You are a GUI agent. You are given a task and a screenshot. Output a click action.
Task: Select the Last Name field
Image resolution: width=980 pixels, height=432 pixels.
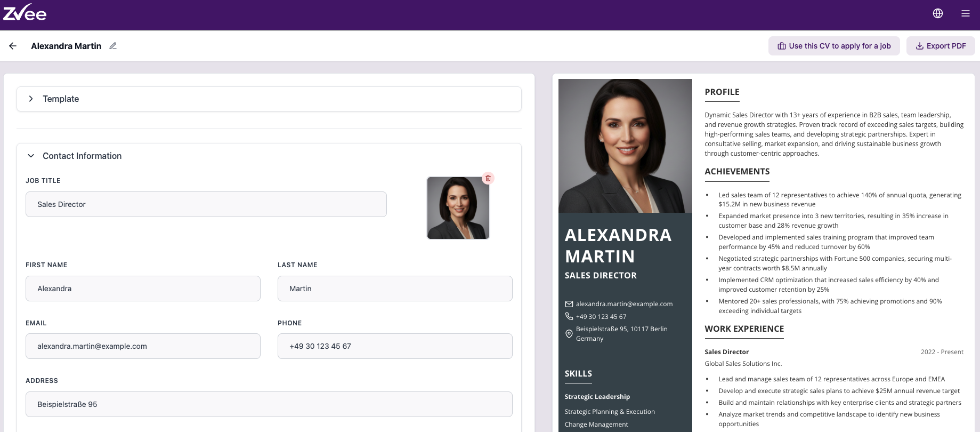[394, 289]
